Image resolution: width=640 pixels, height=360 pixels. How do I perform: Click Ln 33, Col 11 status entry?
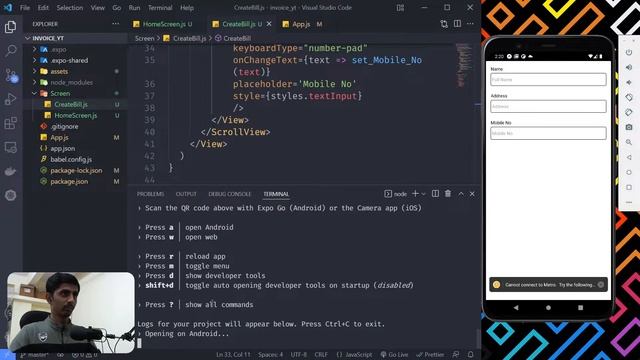click(x=233, y=355)
